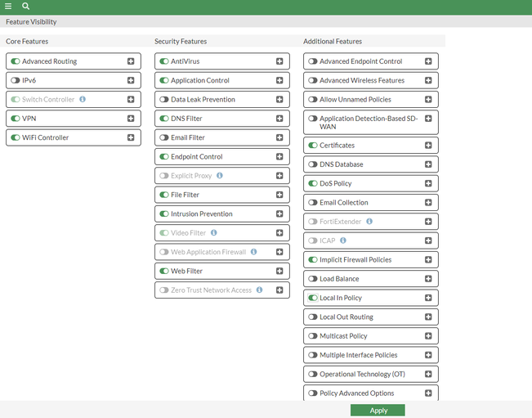Viewport: 532px width, 418px height.
Task: Click plus icon for Endpoint Control
Action: click(x=279, y=156)
